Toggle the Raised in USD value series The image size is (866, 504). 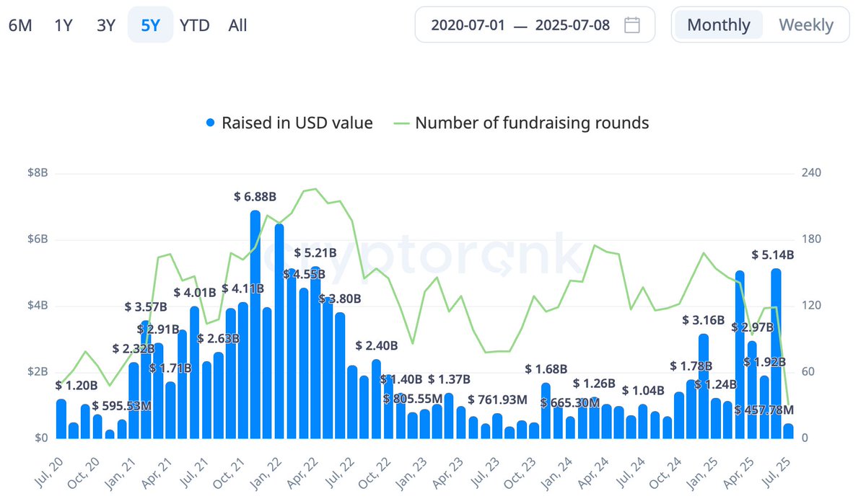tap(299, 123)
